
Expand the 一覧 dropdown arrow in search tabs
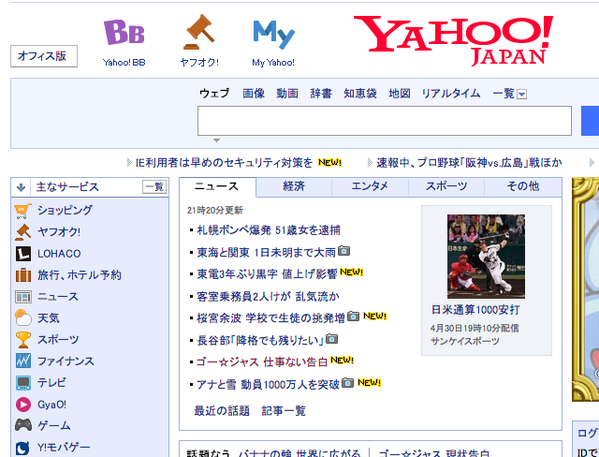[521, 94]
